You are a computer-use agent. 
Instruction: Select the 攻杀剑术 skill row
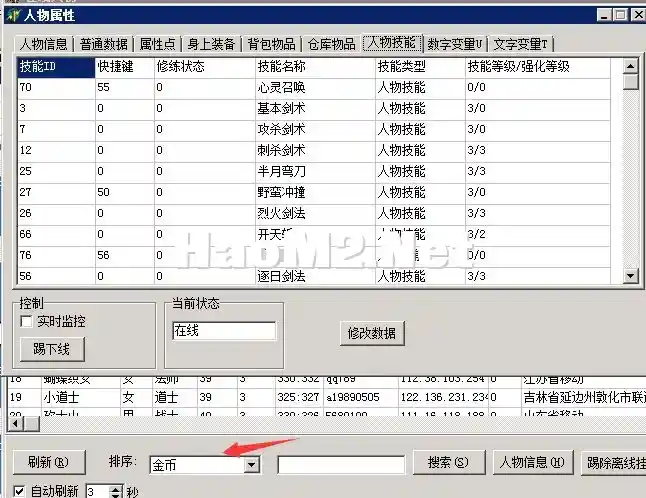[314, 130]
